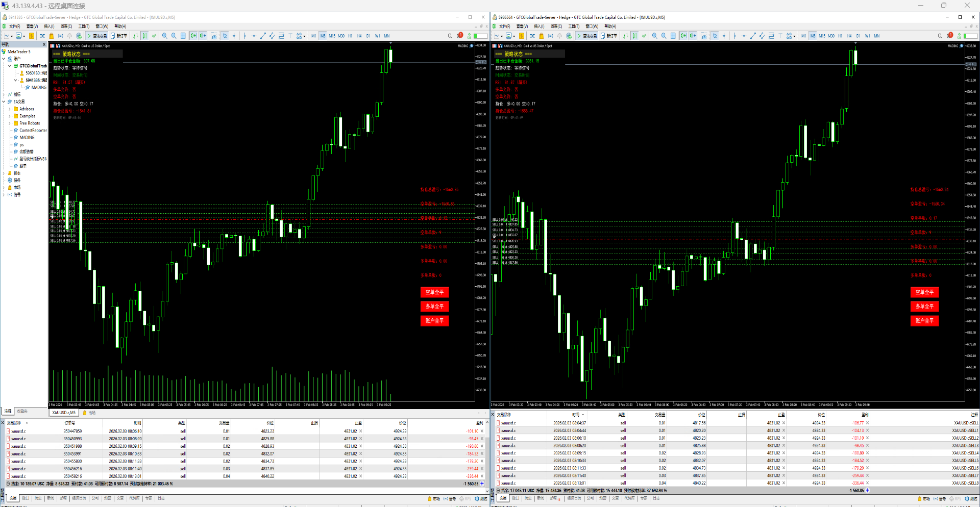Collapse the EA交易 tree node
Viewport: 980px width, 507px height.
click(4, 102)
